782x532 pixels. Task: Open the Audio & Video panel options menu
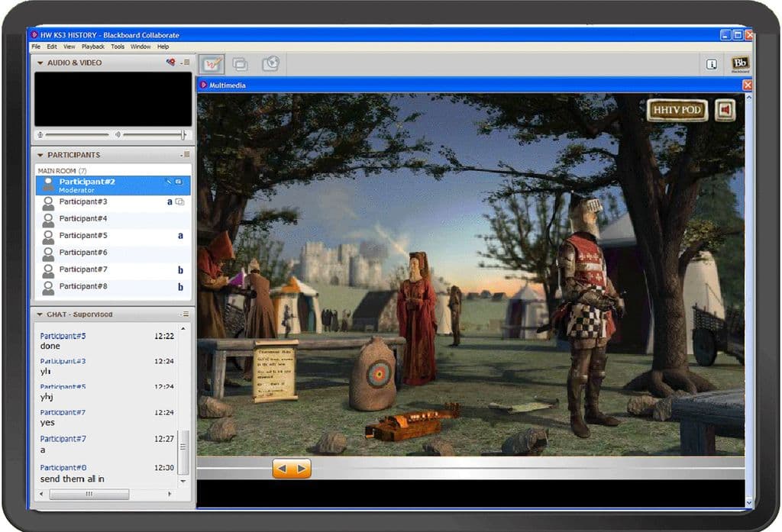(x=186, y=63)
